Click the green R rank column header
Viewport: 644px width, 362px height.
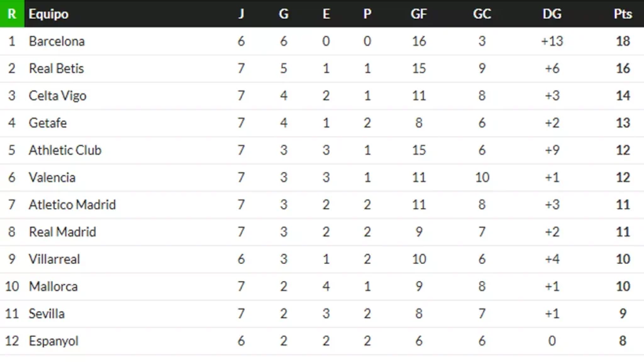[11, 14]
